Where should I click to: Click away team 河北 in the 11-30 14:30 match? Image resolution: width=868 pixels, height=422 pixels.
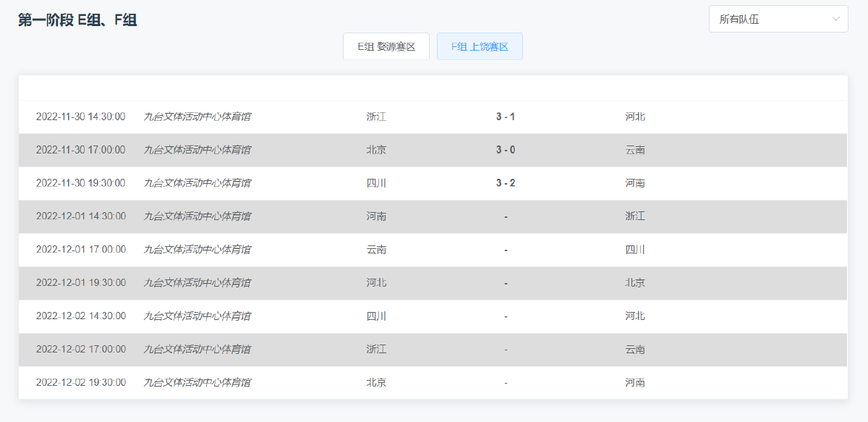pos(635,117)
